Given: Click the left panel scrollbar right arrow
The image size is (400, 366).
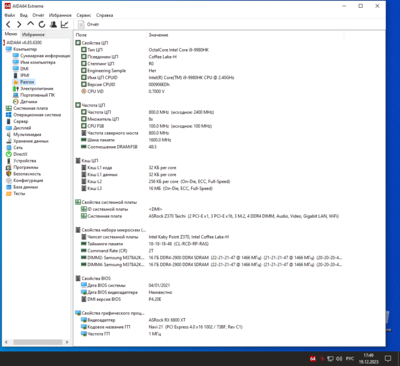Looking at the screenshot, I should pos(67,342).
